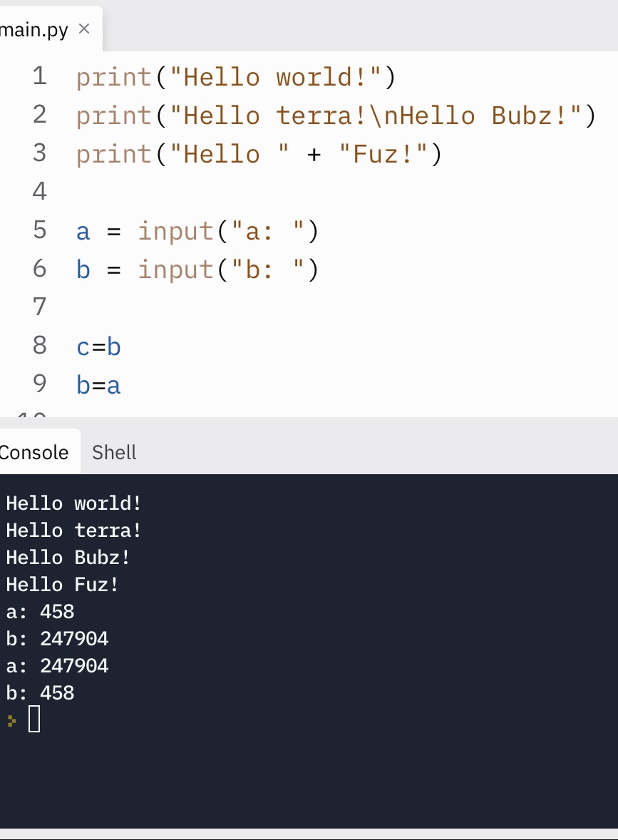The width and height of the screenshot is (618, 840).
Task: Select the main.py file tab
Action: [x=34, y=30]
